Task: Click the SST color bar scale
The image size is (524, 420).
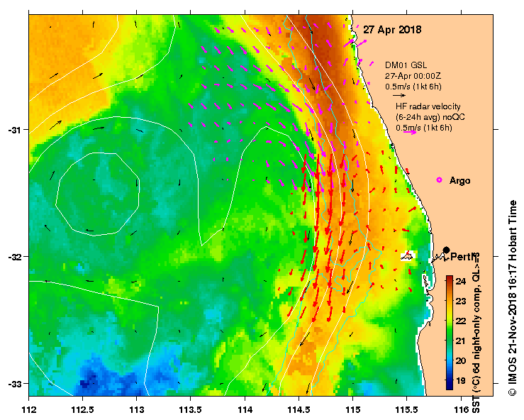Action: click(x=450, y=333)
